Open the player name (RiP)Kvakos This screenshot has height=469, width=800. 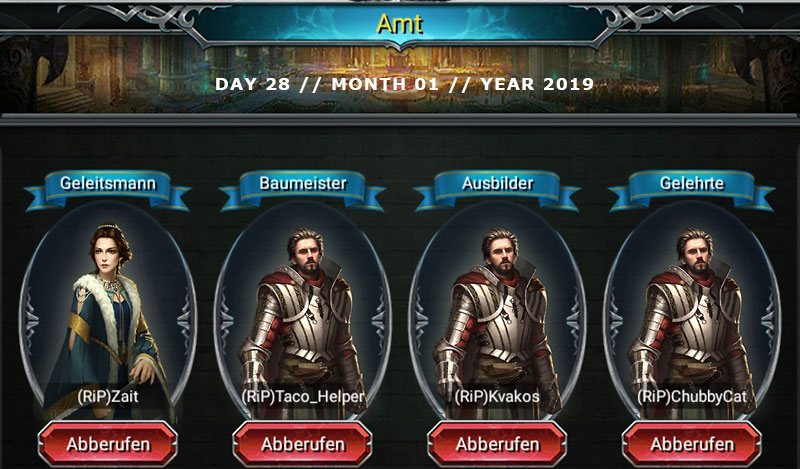[497, 397]
